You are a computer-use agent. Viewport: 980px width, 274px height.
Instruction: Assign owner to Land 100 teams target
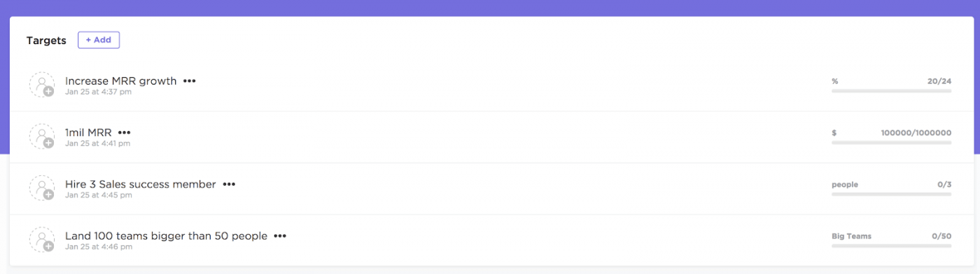42,240
